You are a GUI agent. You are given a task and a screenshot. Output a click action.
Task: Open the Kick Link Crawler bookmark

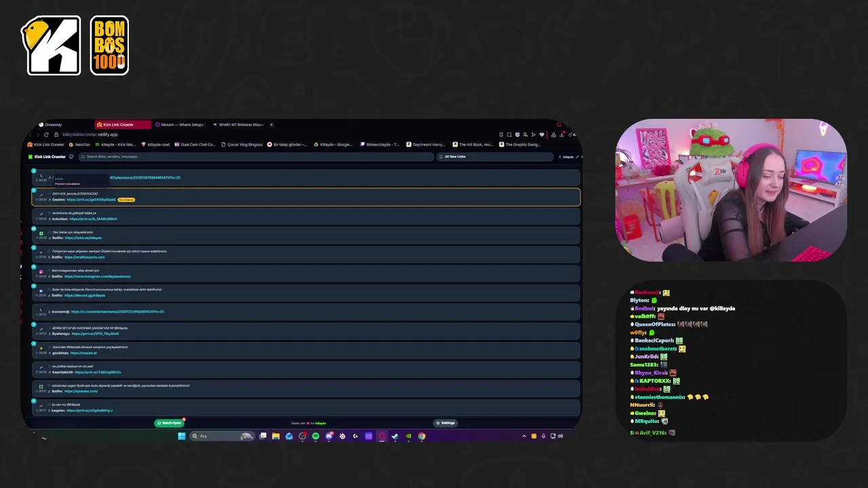click(46, 144)
